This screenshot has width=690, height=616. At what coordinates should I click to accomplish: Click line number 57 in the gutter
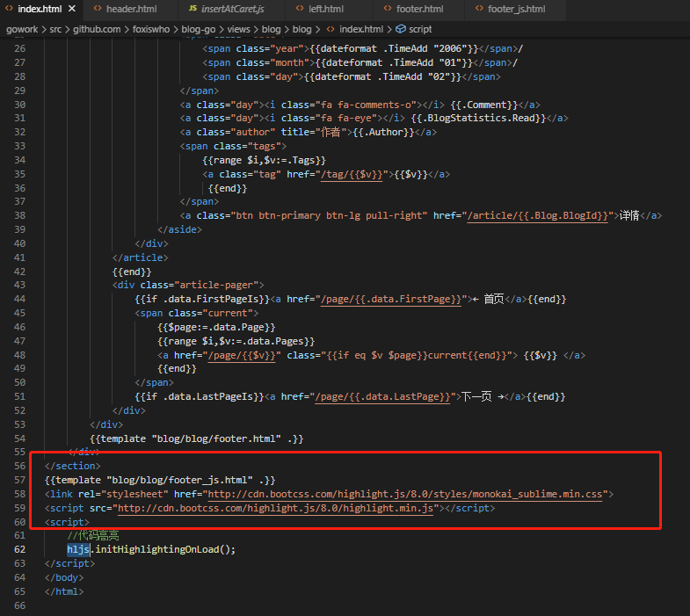(20, 480)
